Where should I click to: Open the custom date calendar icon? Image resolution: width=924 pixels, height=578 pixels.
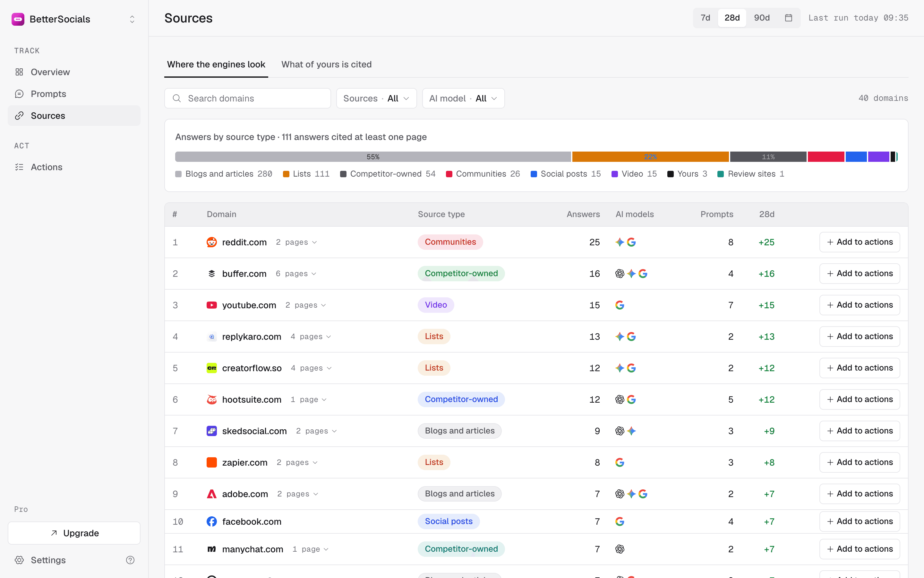(789, 18)
